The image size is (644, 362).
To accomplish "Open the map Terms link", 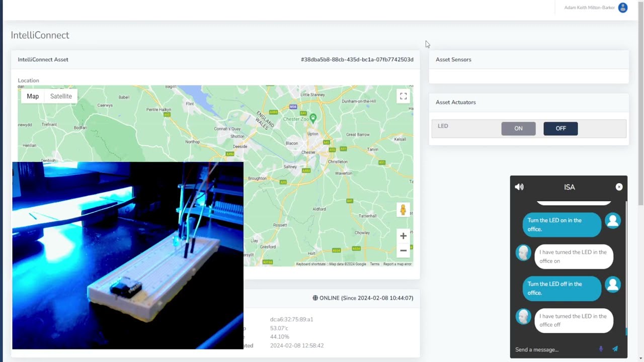I will click(x=375, y=264).
